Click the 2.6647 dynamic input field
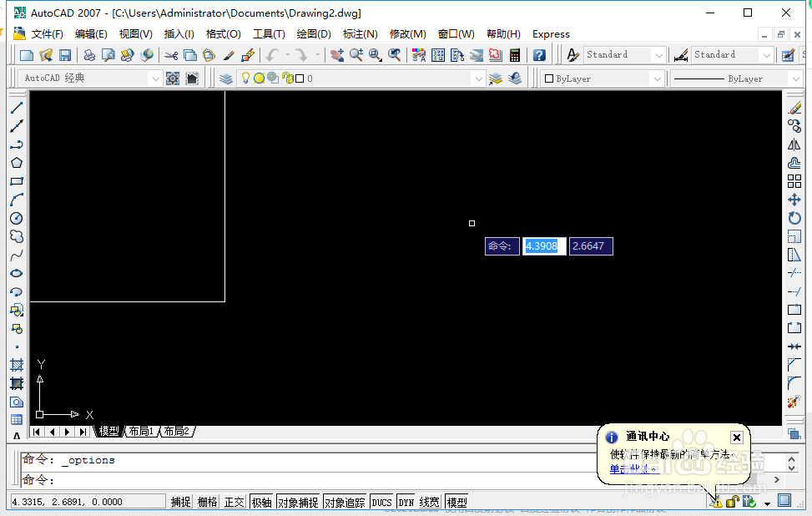Viewport: 812px width, 516px height. (x=591, y=246)
